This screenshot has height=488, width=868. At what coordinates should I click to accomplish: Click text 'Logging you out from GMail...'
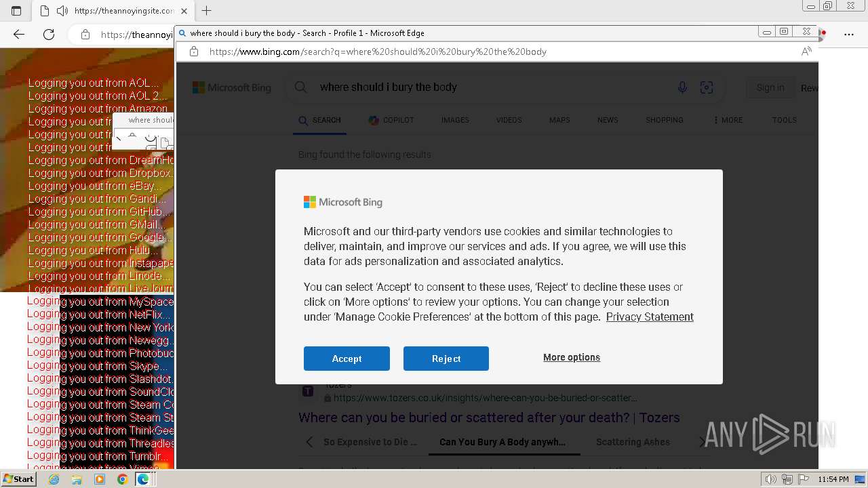point(96,225)
